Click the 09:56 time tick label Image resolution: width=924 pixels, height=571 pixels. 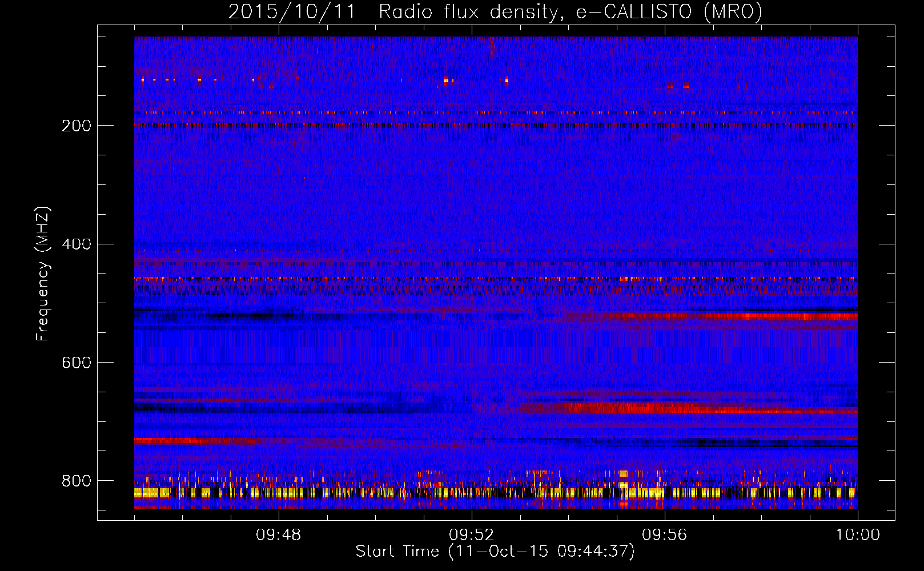[x=665, y=535]
